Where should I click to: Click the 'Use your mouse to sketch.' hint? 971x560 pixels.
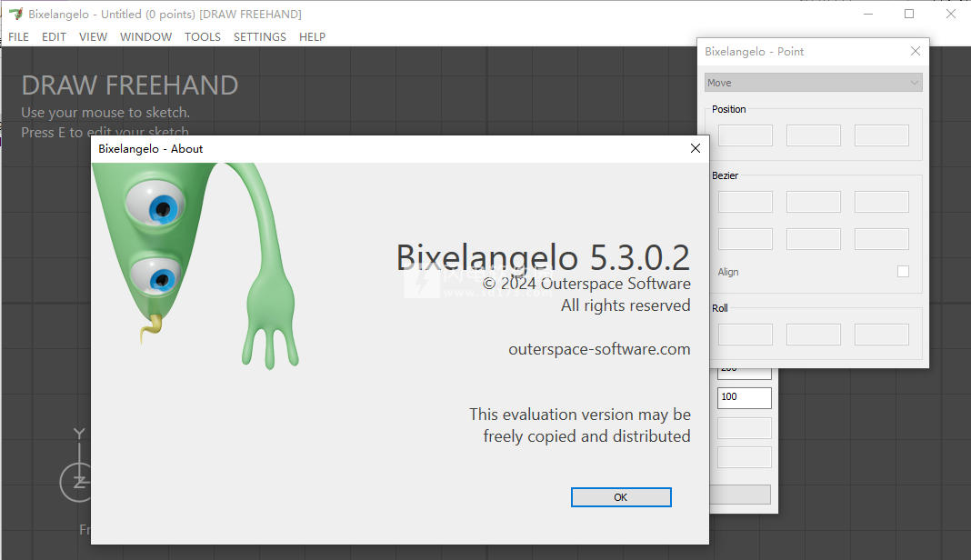[105, 113]
